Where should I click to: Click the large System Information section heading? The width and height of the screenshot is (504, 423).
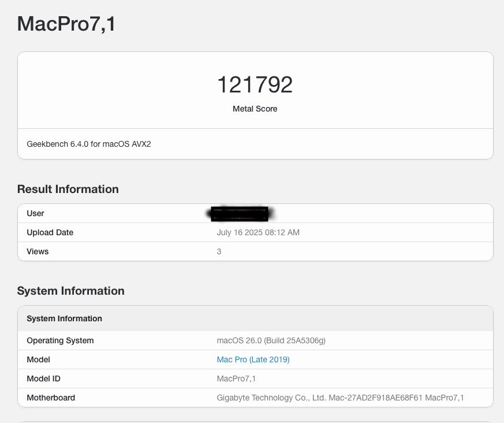[70, 291]
